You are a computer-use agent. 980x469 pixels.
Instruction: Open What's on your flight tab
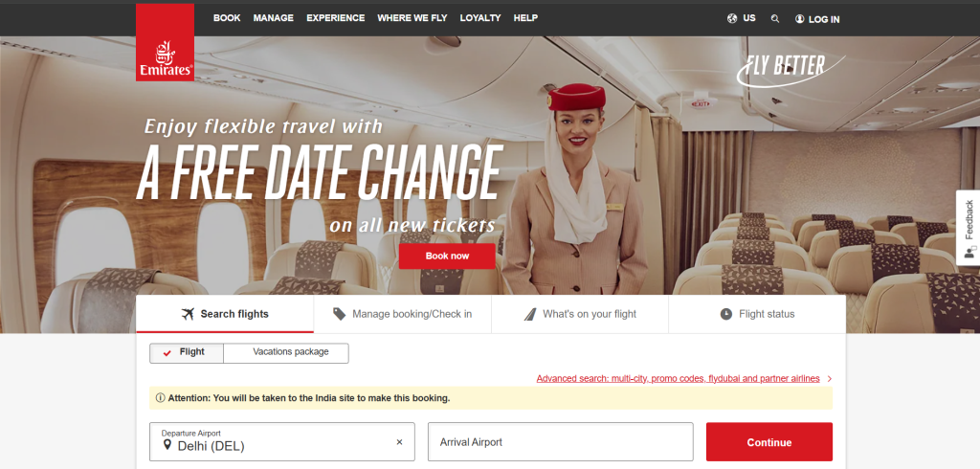(580, 314)
